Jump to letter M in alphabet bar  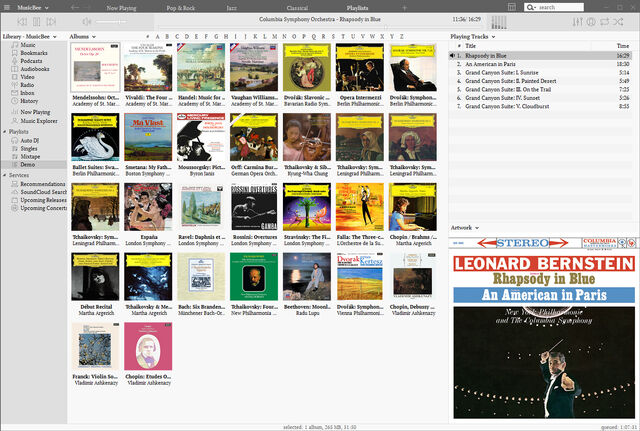click(x=274, y=37)
